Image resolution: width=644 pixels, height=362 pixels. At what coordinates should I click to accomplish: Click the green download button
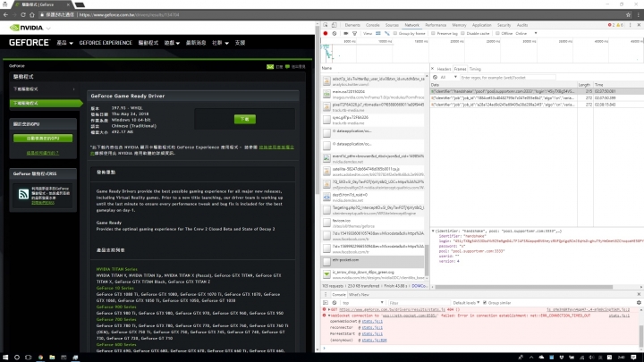pyautogui.click(x=245, y=119)
